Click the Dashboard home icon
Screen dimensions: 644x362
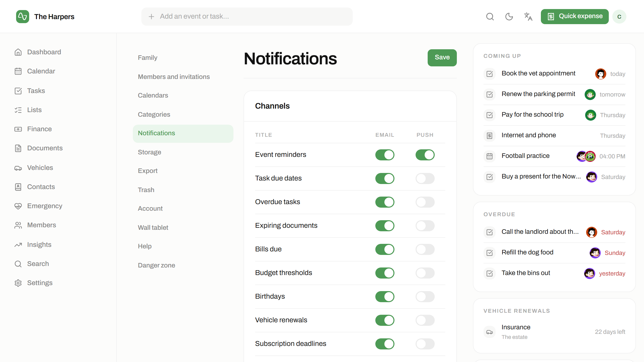(18, 52)
